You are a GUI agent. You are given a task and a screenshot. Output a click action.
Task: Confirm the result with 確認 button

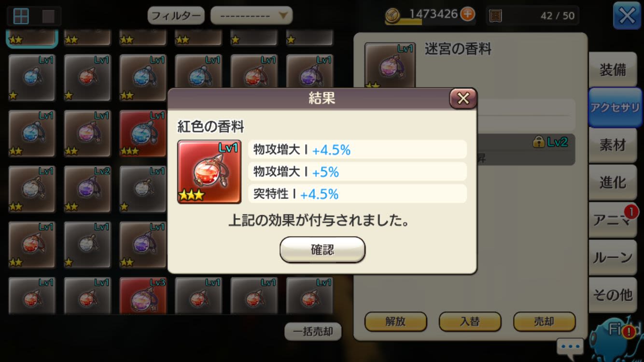(322, 250)
